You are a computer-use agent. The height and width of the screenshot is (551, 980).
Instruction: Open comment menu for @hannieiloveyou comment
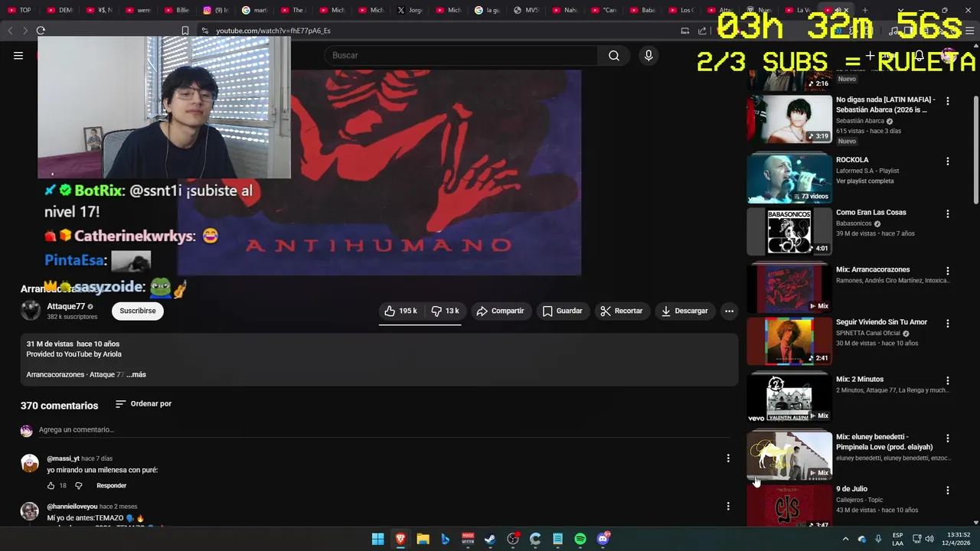tap(728, 506)
